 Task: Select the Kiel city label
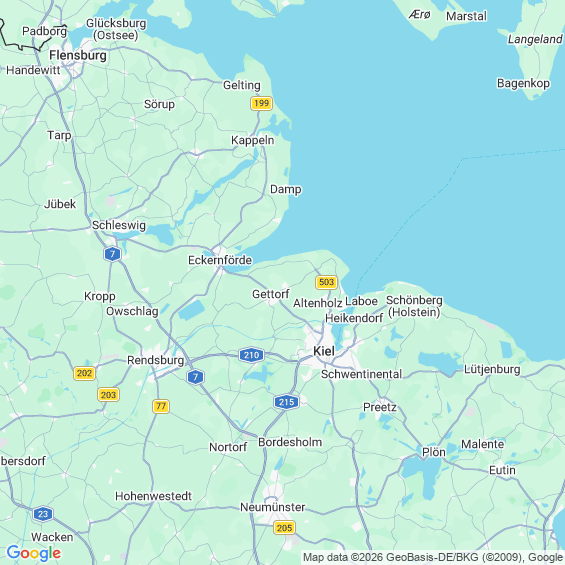[324, 351]
